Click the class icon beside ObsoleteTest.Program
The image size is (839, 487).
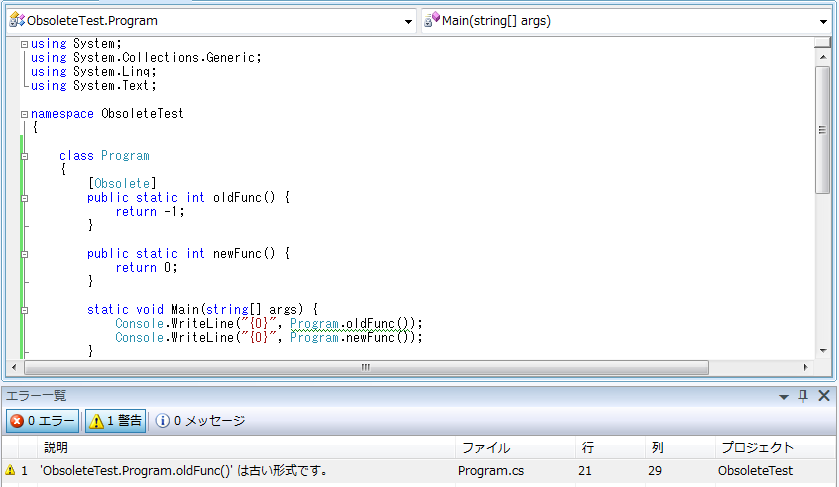click(17, 20)
